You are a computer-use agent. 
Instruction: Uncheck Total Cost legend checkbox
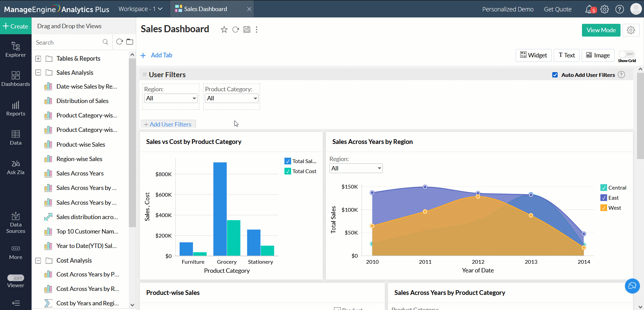coord(288,171)
